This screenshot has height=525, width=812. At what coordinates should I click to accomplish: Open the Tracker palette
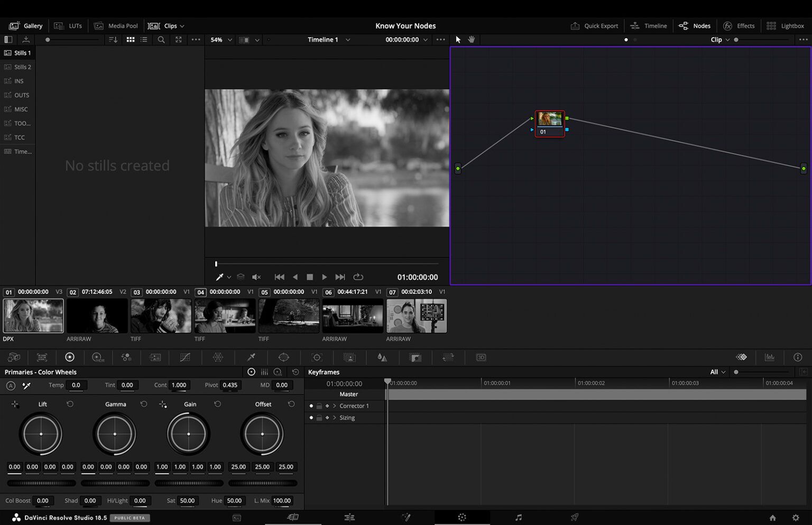316,357
